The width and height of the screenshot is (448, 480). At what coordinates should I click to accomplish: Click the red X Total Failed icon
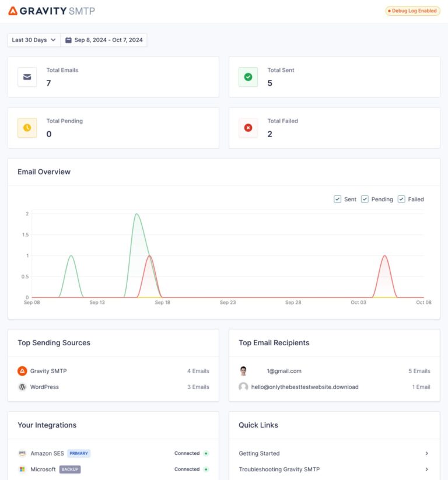(248, 128)
